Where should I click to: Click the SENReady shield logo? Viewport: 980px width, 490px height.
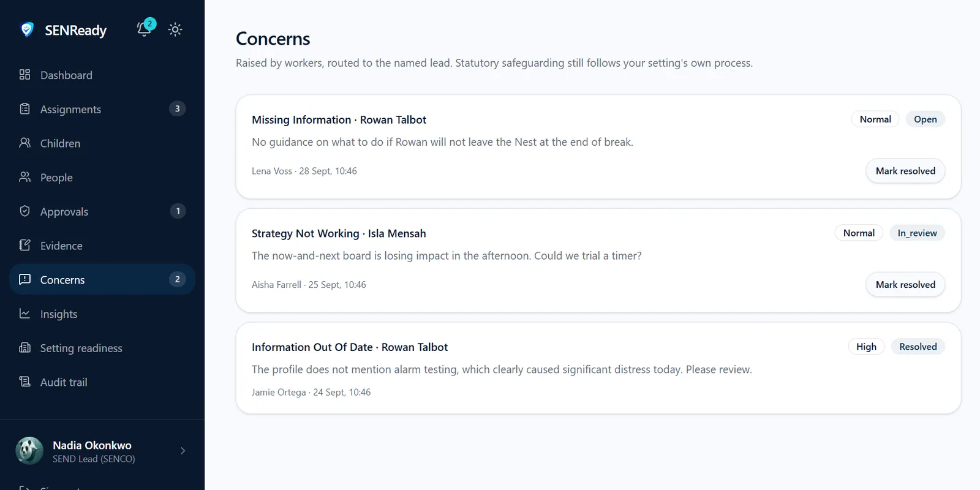pyautogui.click(x=27, y=29)
